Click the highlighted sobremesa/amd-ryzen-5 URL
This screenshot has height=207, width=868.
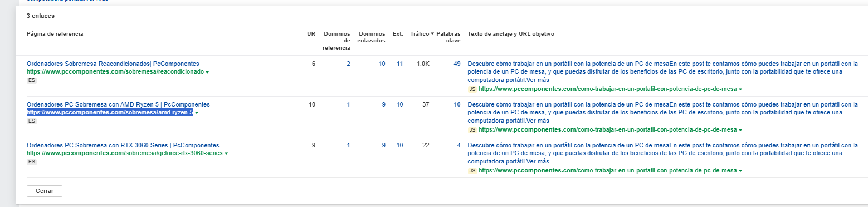tap(110, 113)
